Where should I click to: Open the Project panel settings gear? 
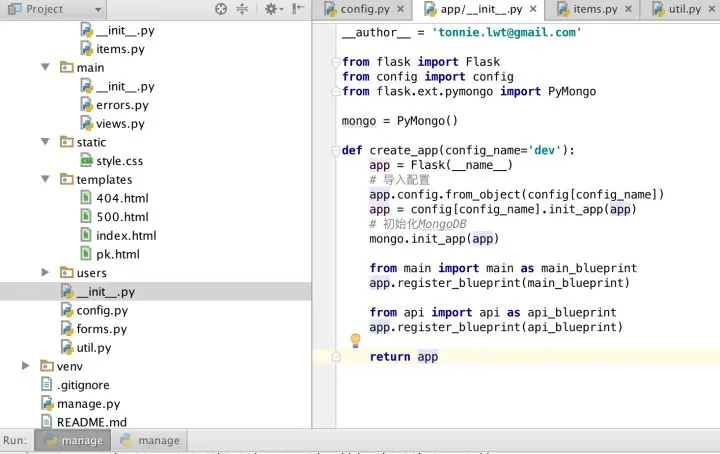point(272,9)
